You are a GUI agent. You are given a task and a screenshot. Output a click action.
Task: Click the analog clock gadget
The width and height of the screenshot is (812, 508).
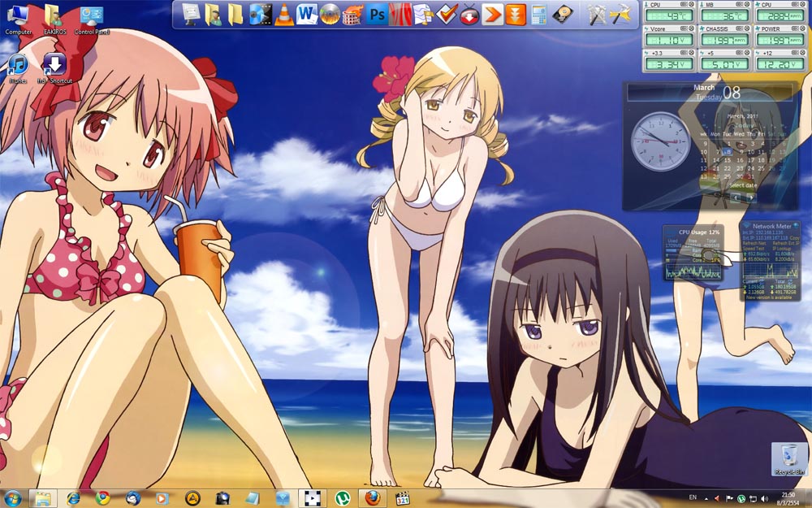pos(660,141)
